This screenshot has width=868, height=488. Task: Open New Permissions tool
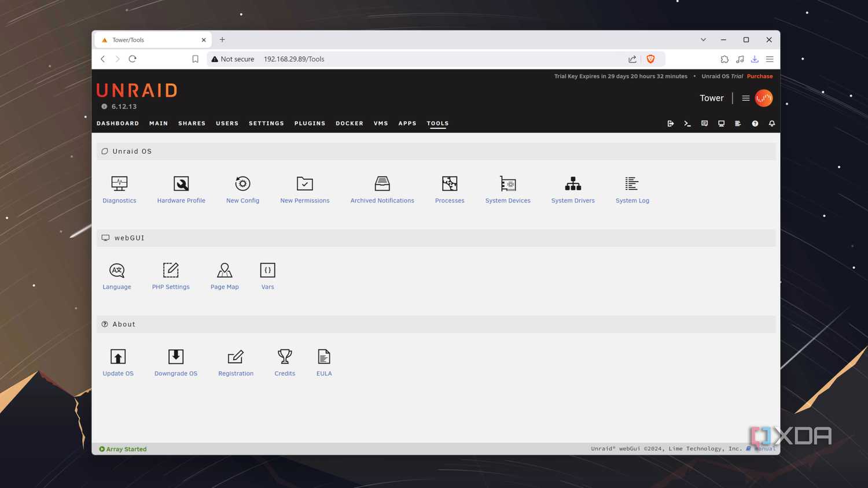coord(304,190)
